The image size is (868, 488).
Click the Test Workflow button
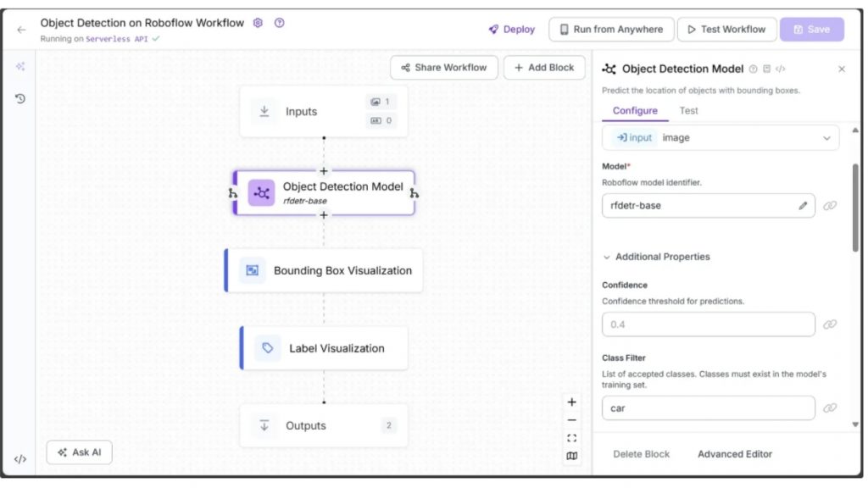pos(726,30)
